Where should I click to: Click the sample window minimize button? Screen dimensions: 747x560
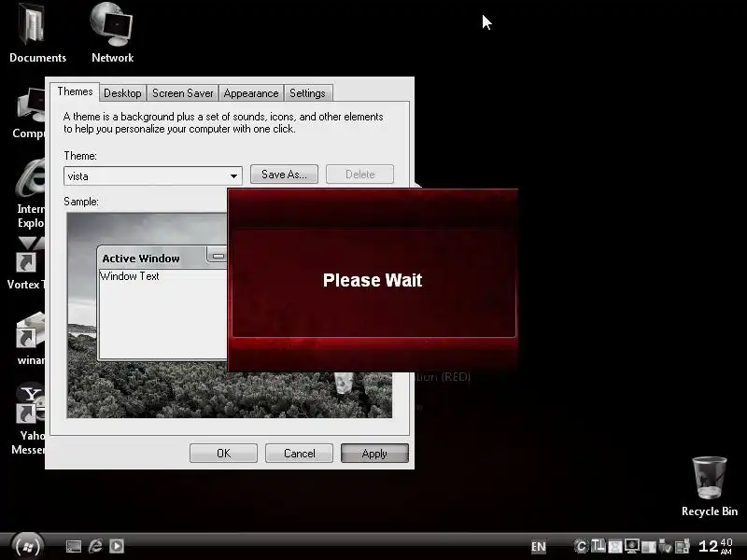point(218,256)
